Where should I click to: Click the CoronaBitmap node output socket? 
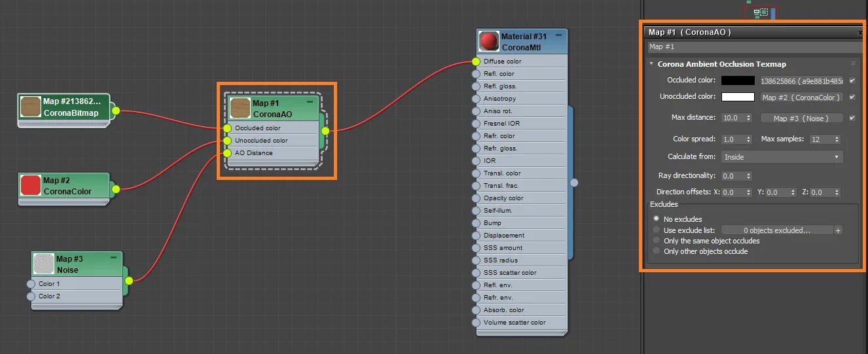(116, 111)
